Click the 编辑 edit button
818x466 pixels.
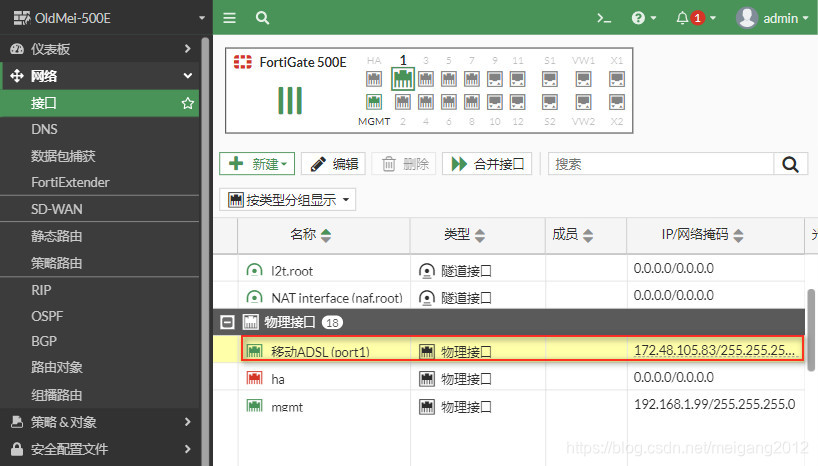pyautogui.click(x=333, y=164)
